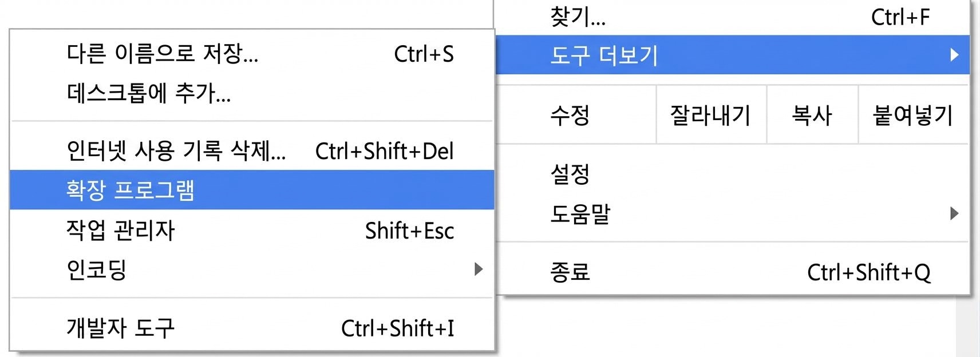The image size is (980, 357).
Task: Open 설정 from the menu
Action: [570, 174]
